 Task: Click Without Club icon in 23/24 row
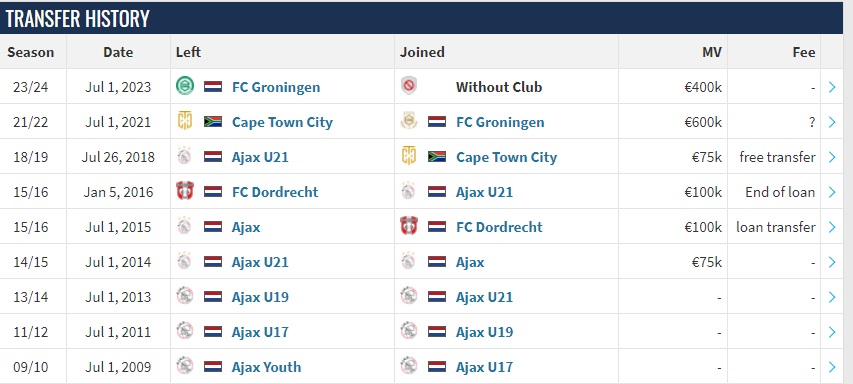click(x=409, y=86)
